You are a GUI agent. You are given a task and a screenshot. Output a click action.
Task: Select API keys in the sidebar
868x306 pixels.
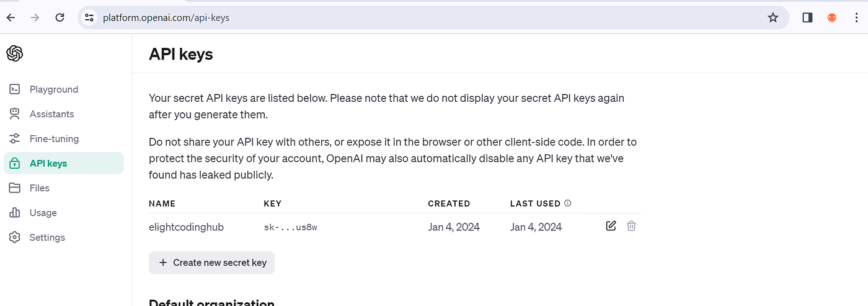tap(48, 163)
